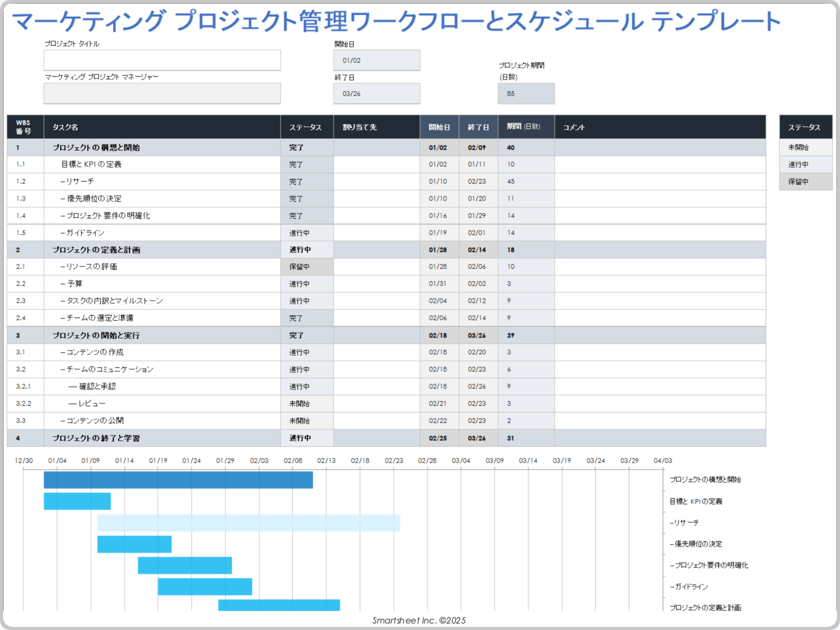The height and width of the screenshot is (630, 840).
Task: Click the タスク名 column header
Action: click(162, 127)
